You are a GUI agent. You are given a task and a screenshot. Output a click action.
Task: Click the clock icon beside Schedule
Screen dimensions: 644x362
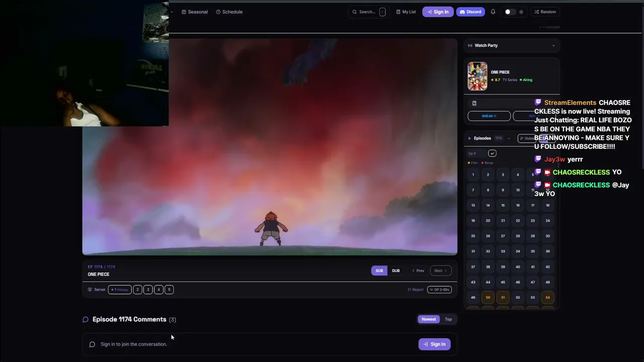tap(218, 12)
